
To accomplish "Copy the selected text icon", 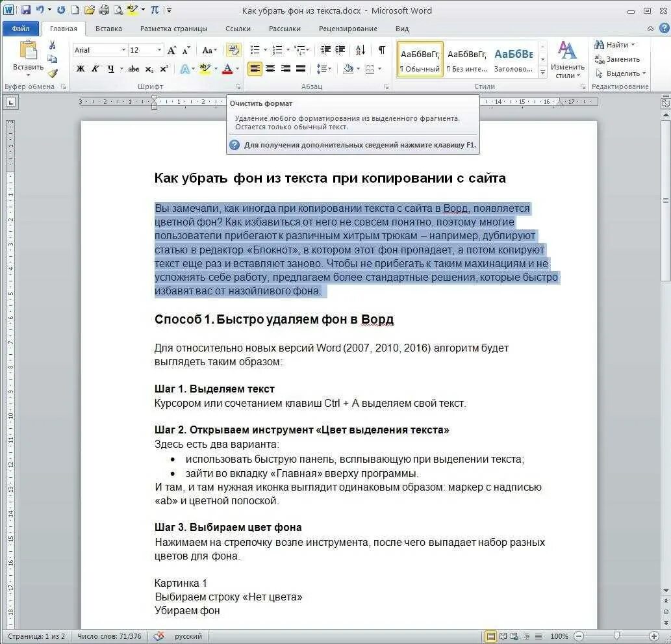I will 52,59.
